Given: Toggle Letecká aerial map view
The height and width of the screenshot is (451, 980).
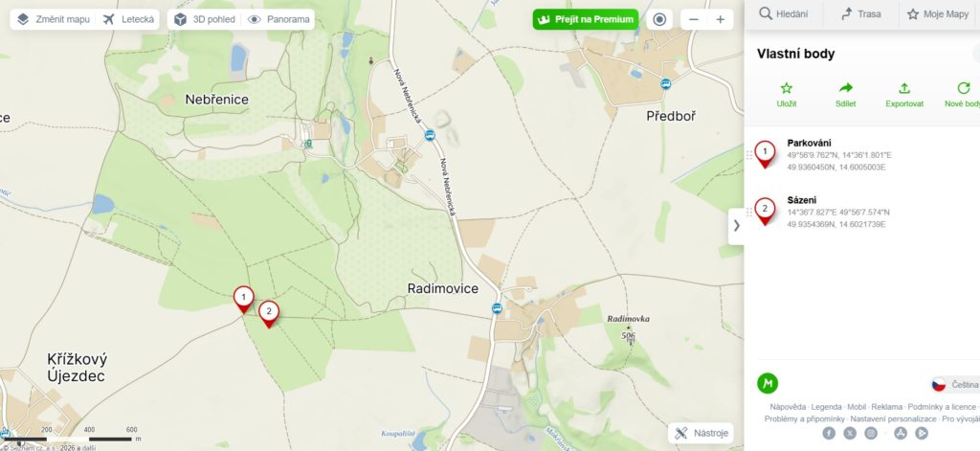Looking at the screenshot, I should tap(129, 19).
